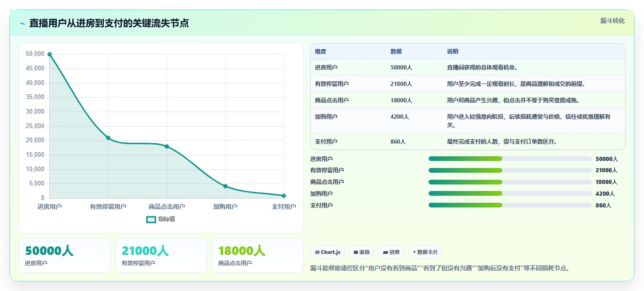The width and height of the screenshot is (644, 291).
Task: Click the 加购用户 table row label
Action: [326, 117]
